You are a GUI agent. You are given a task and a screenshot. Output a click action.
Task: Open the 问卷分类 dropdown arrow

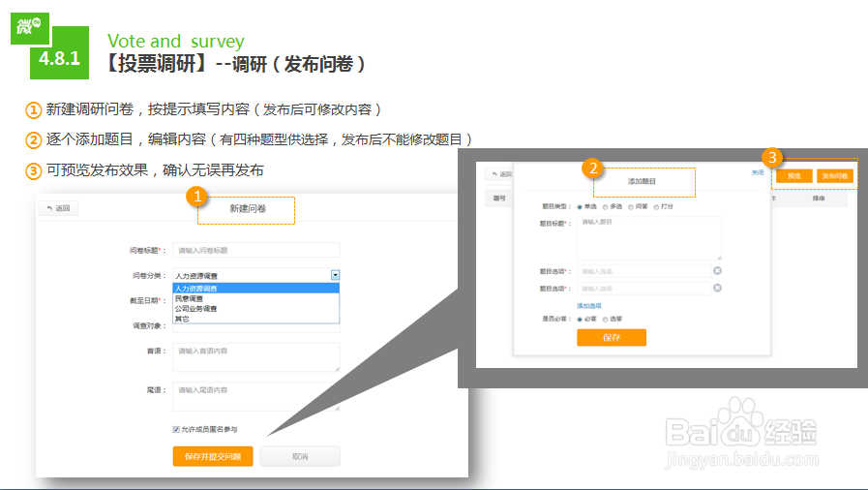335,275
